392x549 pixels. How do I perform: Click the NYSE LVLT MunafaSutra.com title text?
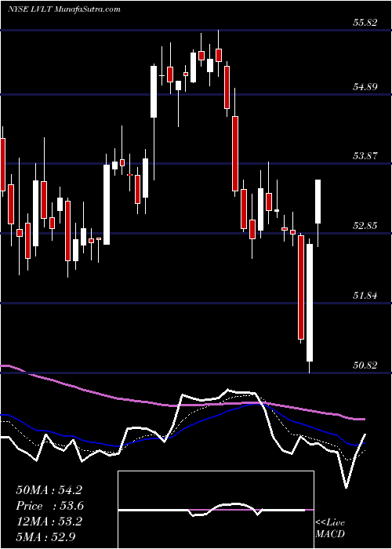point(64,9)
